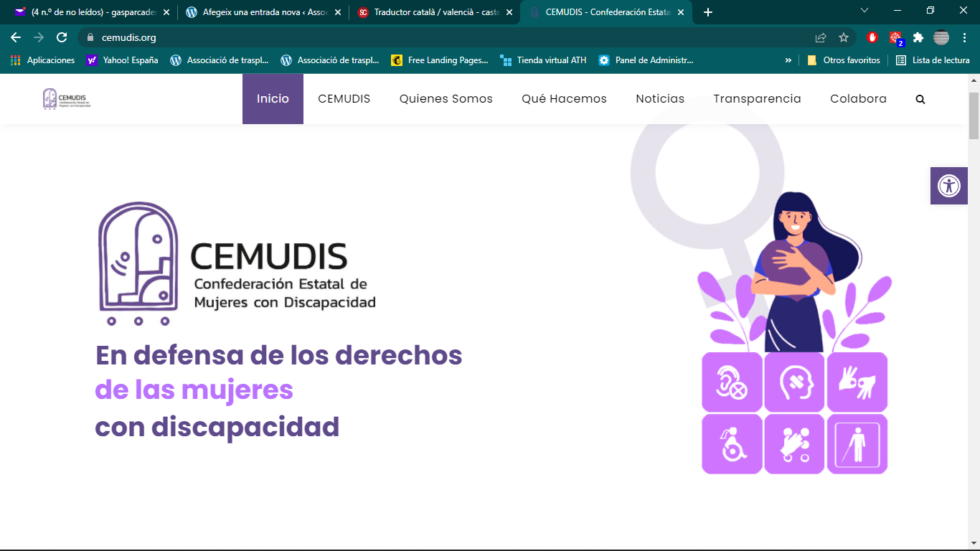Open the Colabora menu item
Screen dimensions: 980x551
(858, 99)
